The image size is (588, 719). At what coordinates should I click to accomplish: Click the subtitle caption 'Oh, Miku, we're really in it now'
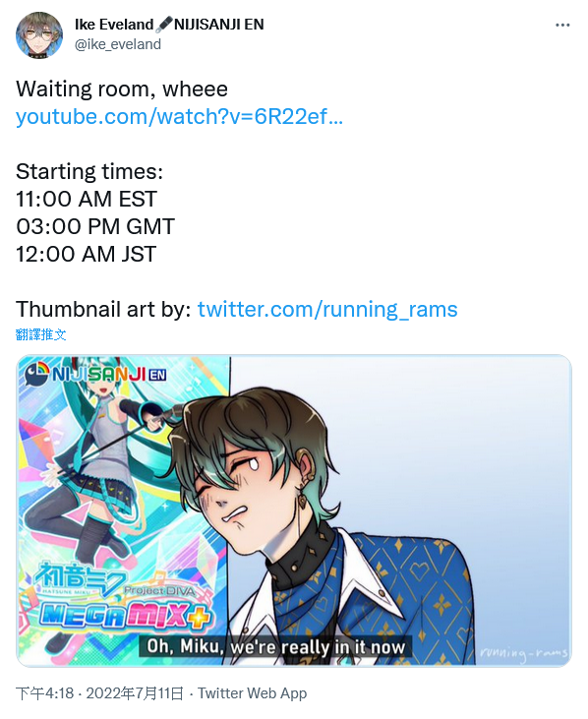pyautogui.click(x=276, y=646)
